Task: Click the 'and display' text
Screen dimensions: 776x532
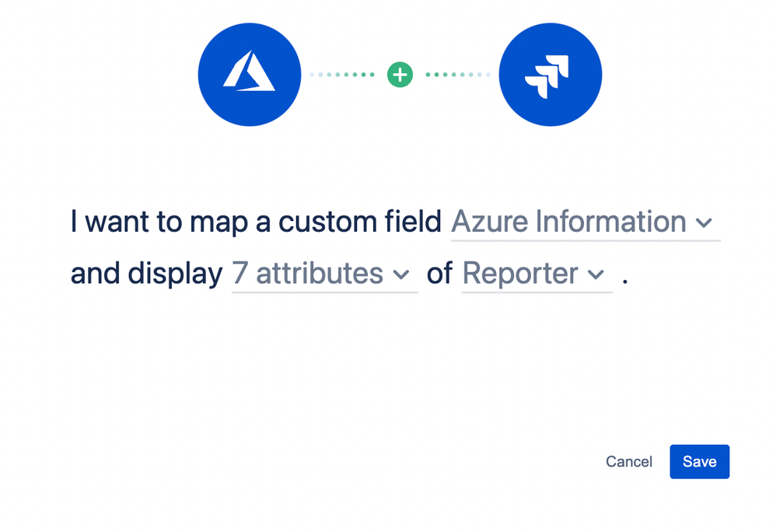Action: point(146,274)
